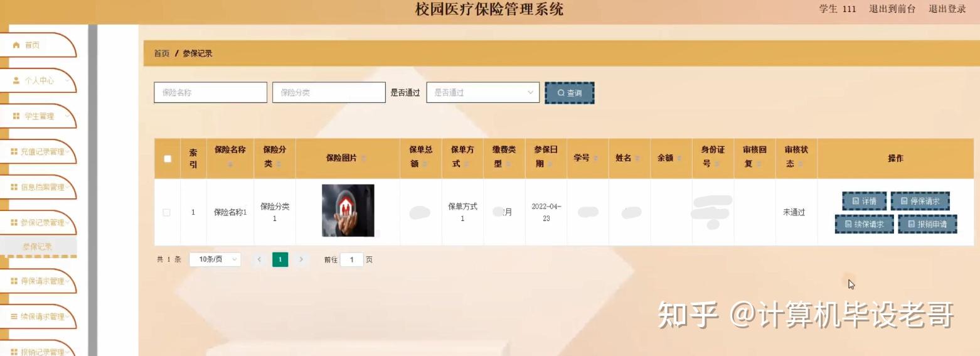Click the 报销申请 button in row 1
The image size is (980, 356).
(x=927, y=224)
